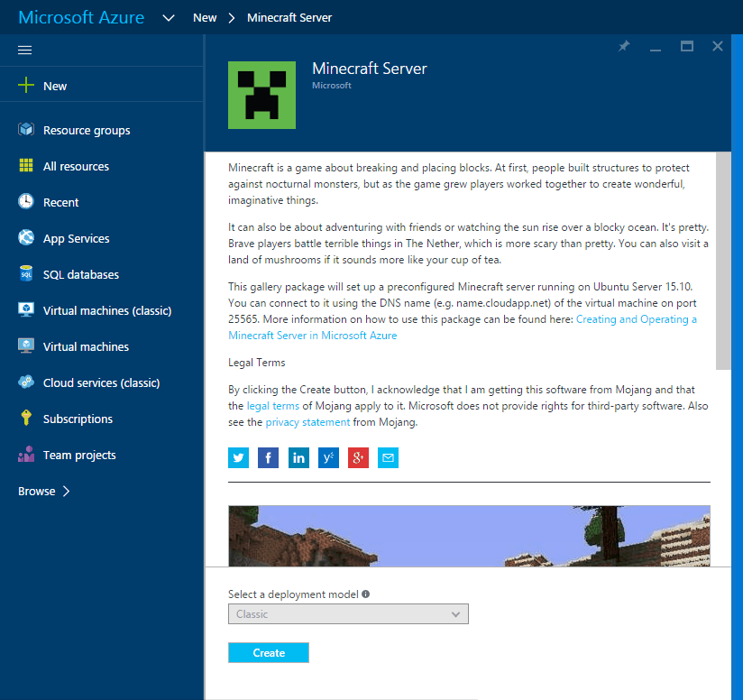The image size is (743, 700).
Task: Click the SQL databases icon
Action: coord(26,273)
